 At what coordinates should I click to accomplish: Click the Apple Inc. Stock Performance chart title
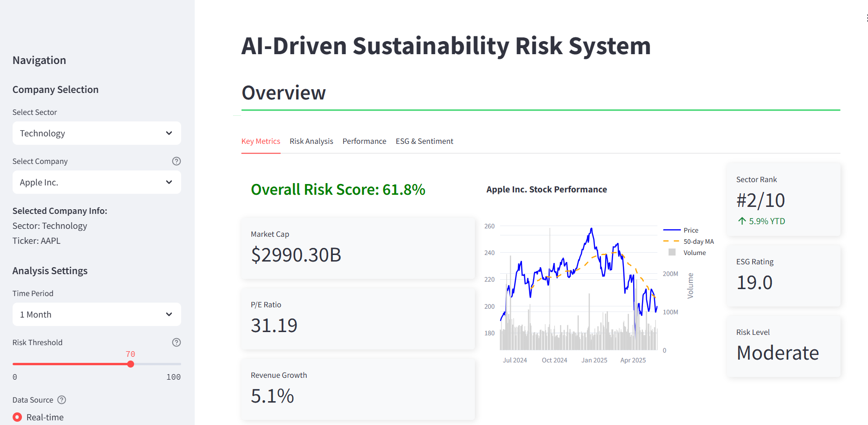tap(547, 190)
